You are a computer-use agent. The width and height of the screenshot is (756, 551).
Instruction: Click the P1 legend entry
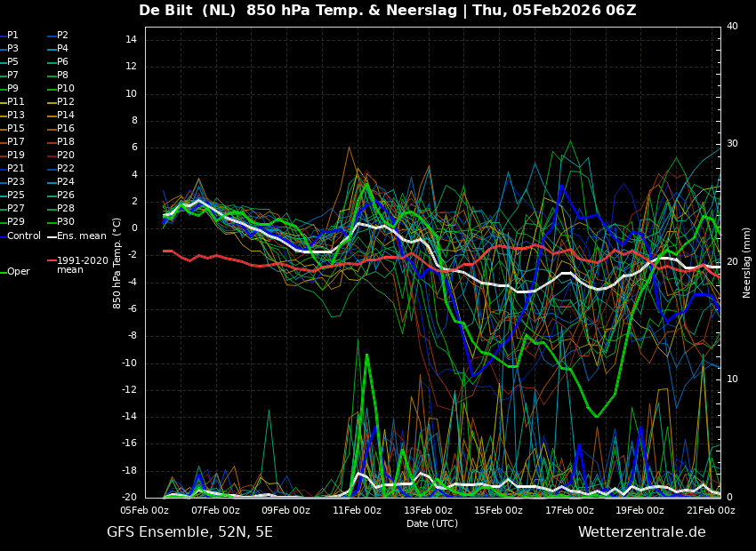coord(12,36)
